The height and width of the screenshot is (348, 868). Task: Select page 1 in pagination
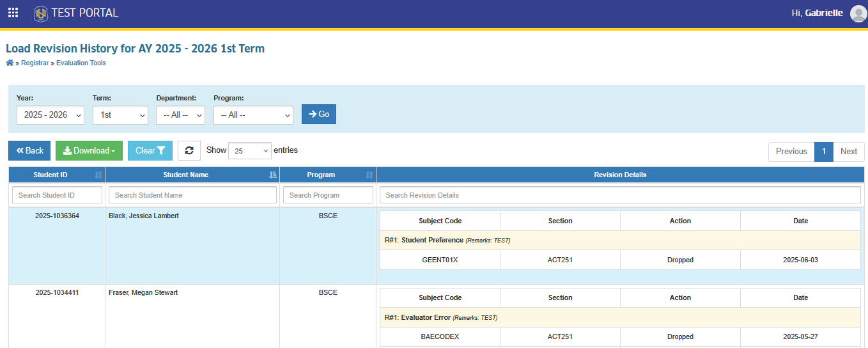tap(824, 152)
